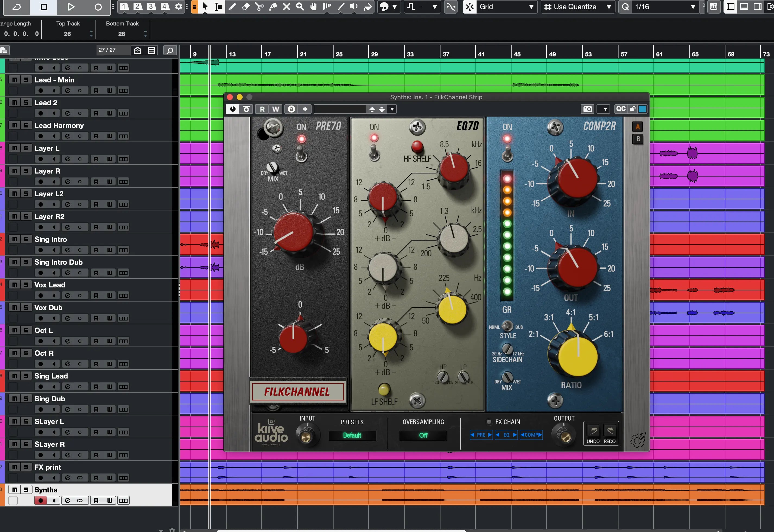This screenshot has height=532, width=774.
Task: Flip the EQ7D ON toggle switch
Action: tap(374, 153)
